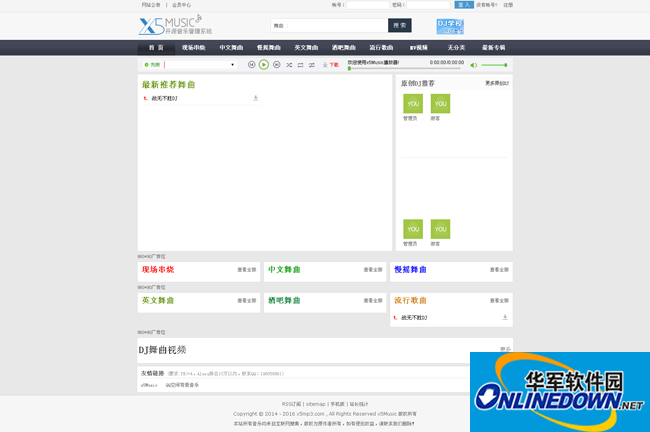
Task: Click 查看全部 in 中文舞曲 card
Action: tap(373, 270)
